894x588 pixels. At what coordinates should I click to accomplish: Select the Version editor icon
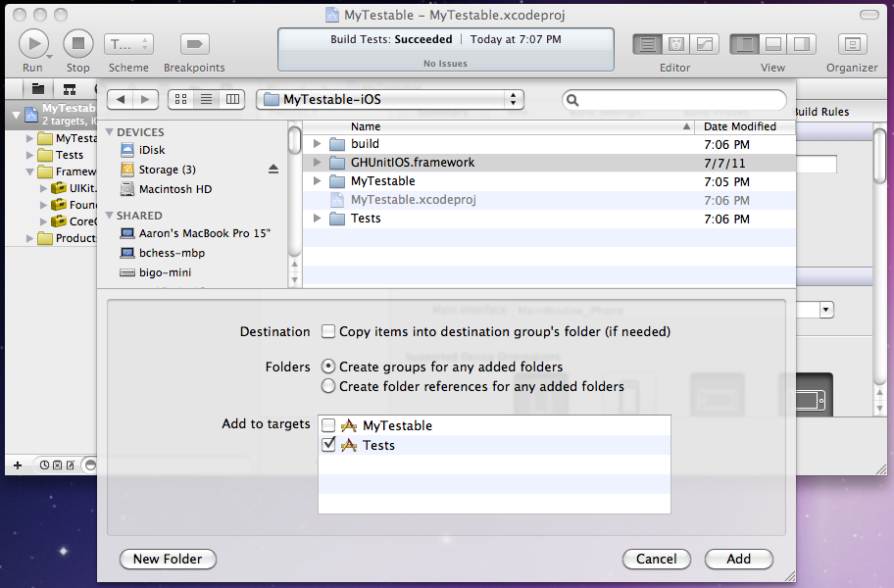click(705, 44)
